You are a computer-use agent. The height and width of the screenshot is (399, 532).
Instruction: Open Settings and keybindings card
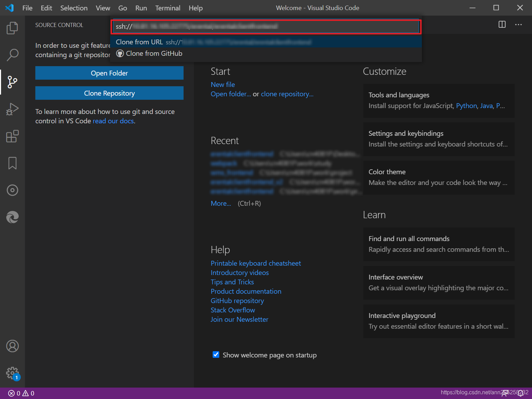point(439,139)
